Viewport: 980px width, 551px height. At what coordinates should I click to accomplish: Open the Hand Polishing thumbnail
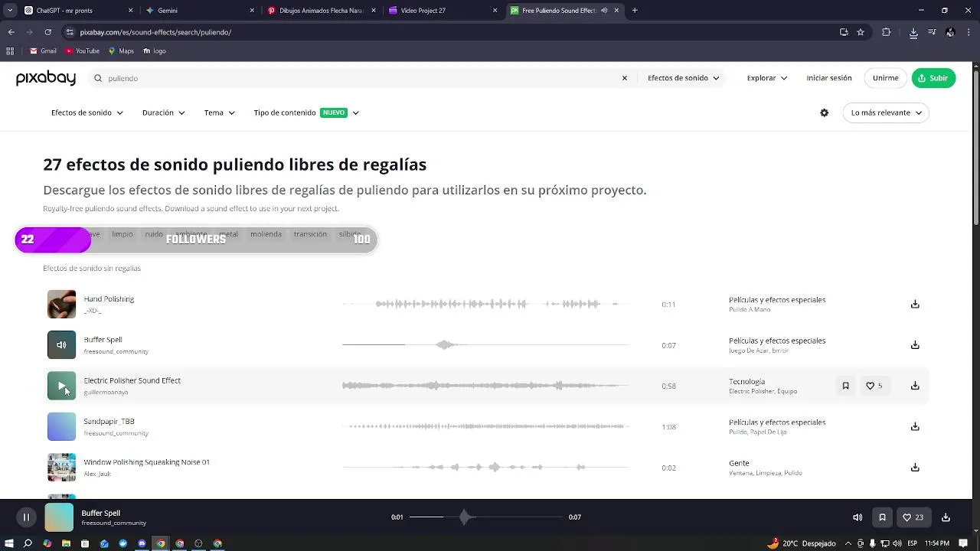coord(61,304)
